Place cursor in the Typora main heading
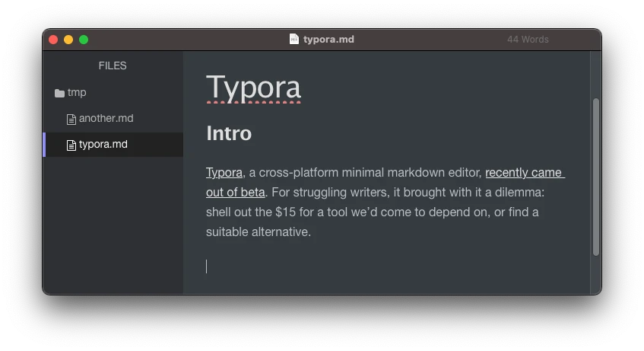644x351 pixels. 253,88
